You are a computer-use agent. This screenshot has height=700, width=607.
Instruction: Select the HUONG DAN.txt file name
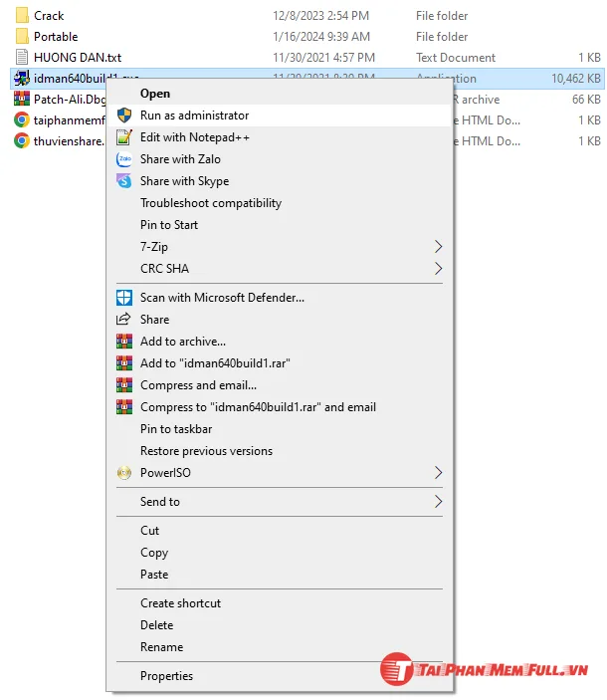tap(78, 58)
